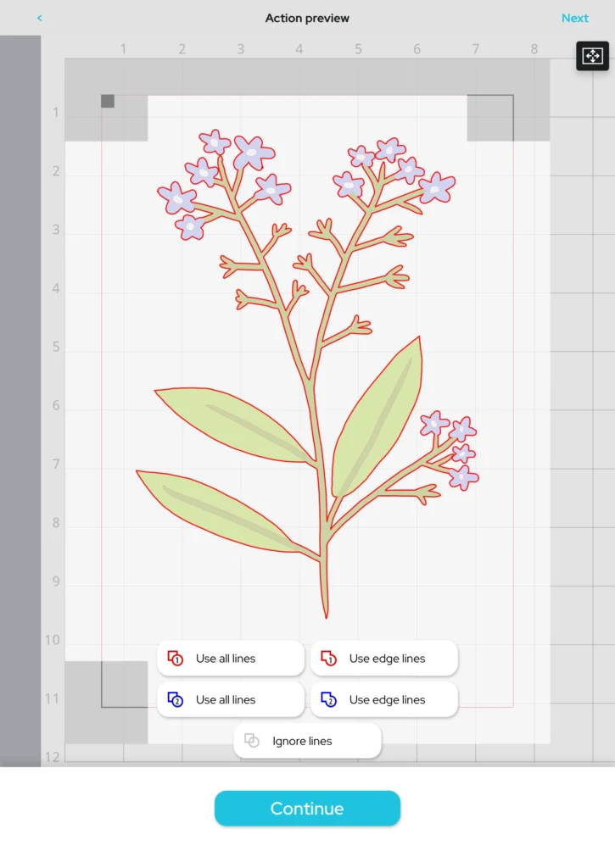Choose blue tool 2 Use all lines icon
Screen dimensions: 615x868
(x=176, y=700)
